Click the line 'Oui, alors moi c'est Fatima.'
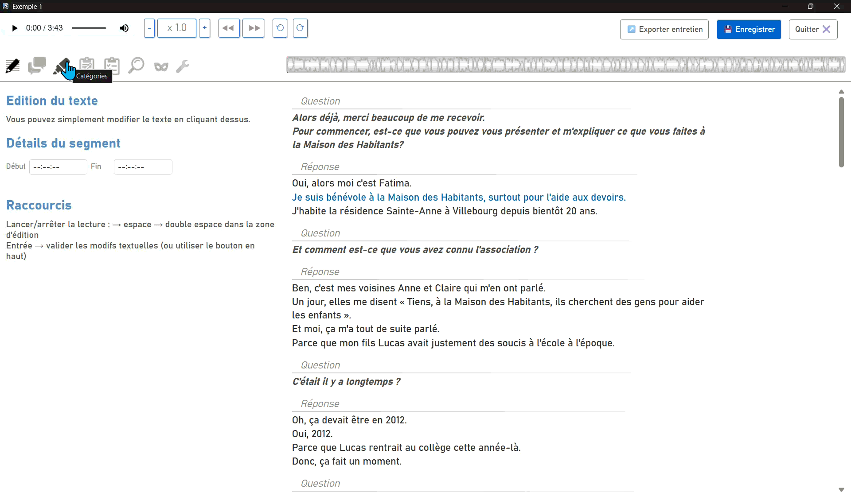The height and width of the screenshot is (504, 851). click(x=352, y=183)
